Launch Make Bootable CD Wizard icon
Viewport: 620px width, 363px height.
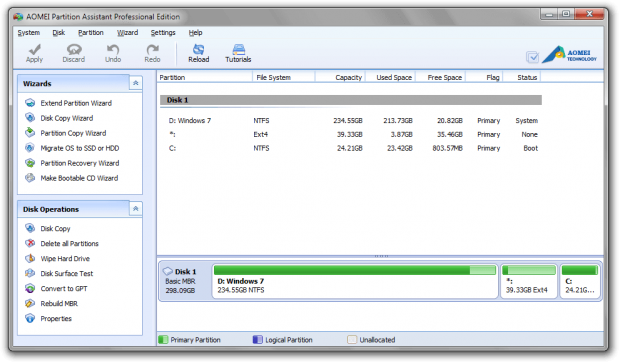[x=30, y=178]
